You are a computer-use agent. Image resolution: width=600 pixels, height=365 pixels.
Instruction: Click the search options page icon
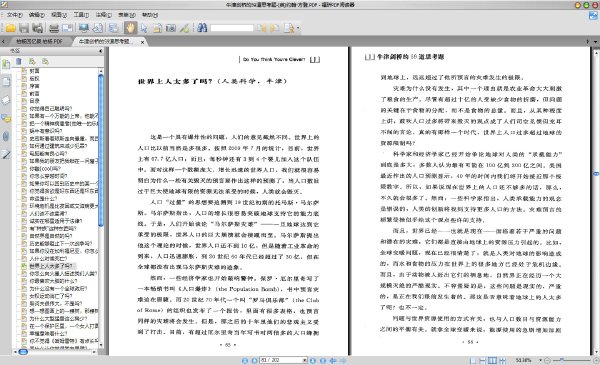289,28
